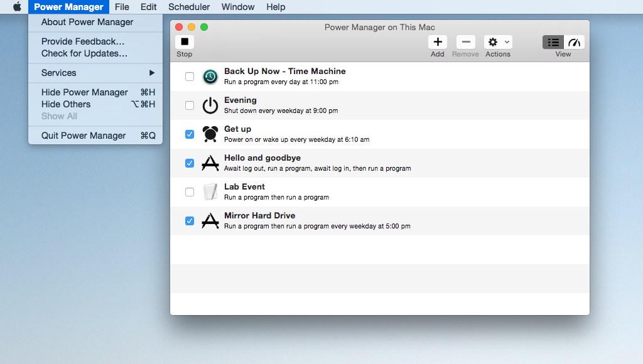Select Check for Updates menu entry

[x=84, y=53]
